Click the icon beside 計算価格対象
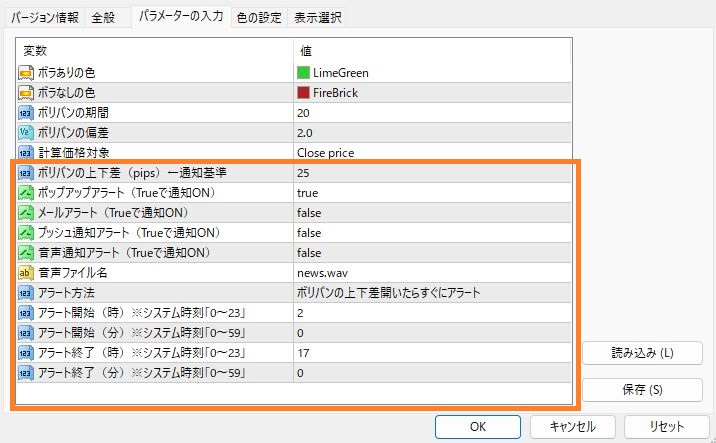The image size is (716, 443). point(27,152)
